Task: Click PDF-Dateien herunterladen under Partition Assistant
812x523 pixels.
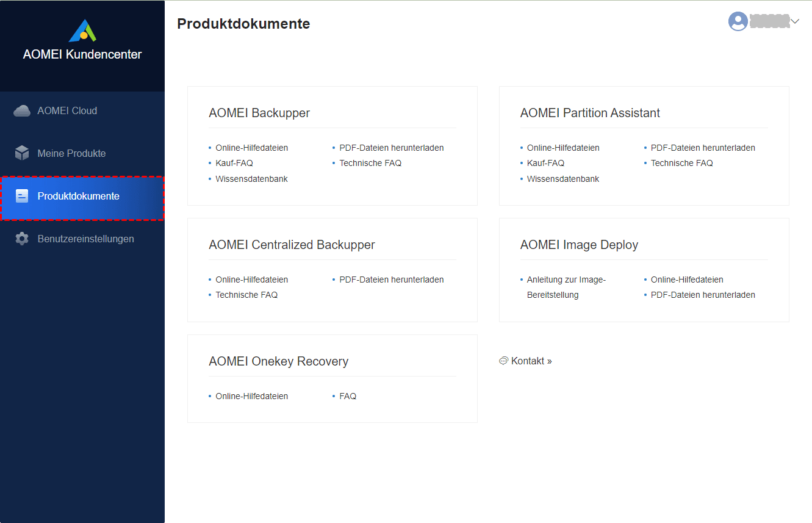Action: tap(703, 148)
